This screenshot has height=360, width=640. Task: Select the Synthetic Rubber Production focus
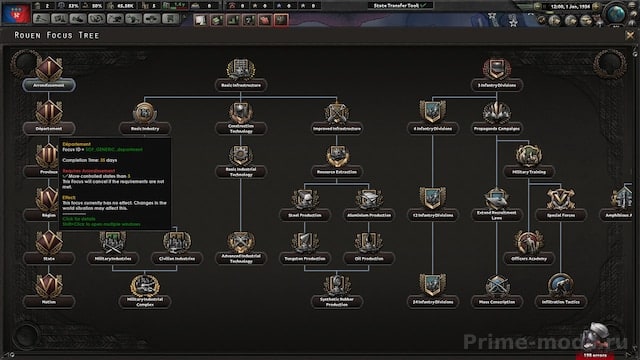click(337, 291)
